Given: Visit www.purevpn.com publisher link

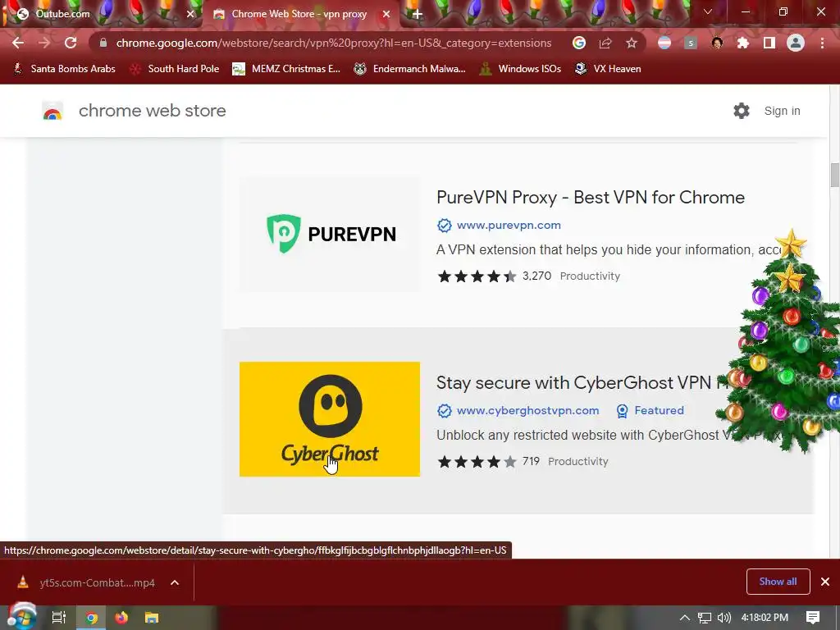Looking at the screenshot, I should (x=509, y=226).
